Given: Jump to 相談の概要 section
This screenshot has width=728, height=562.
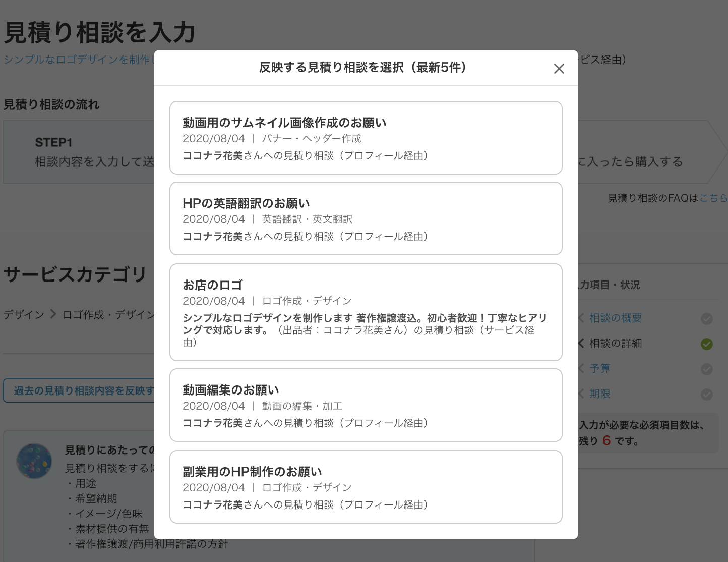Looking at the screenshot, I should 615,318.
